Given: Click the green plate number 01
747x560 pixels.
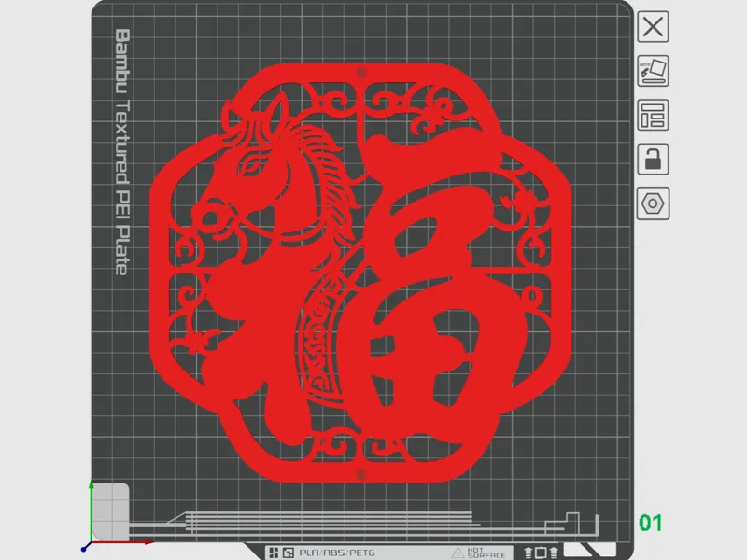Looking at the screenshot, I should 650,523.
